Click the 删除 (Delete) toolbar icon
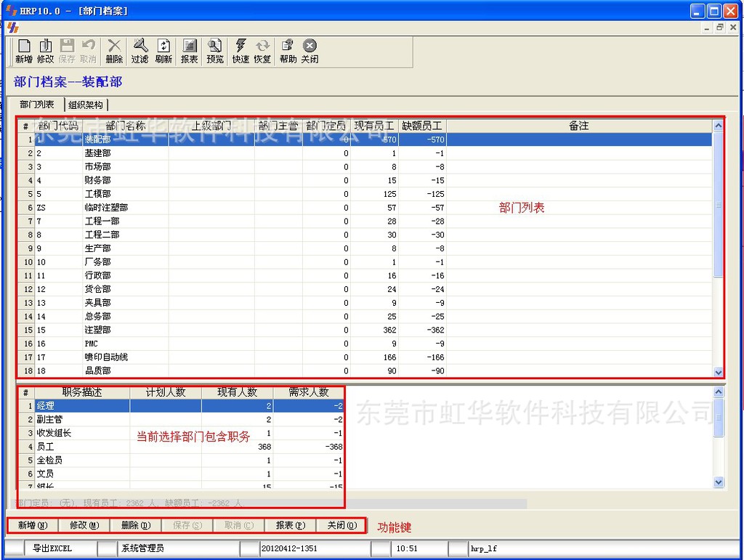 pyautogui.click(x=114, y=51)
